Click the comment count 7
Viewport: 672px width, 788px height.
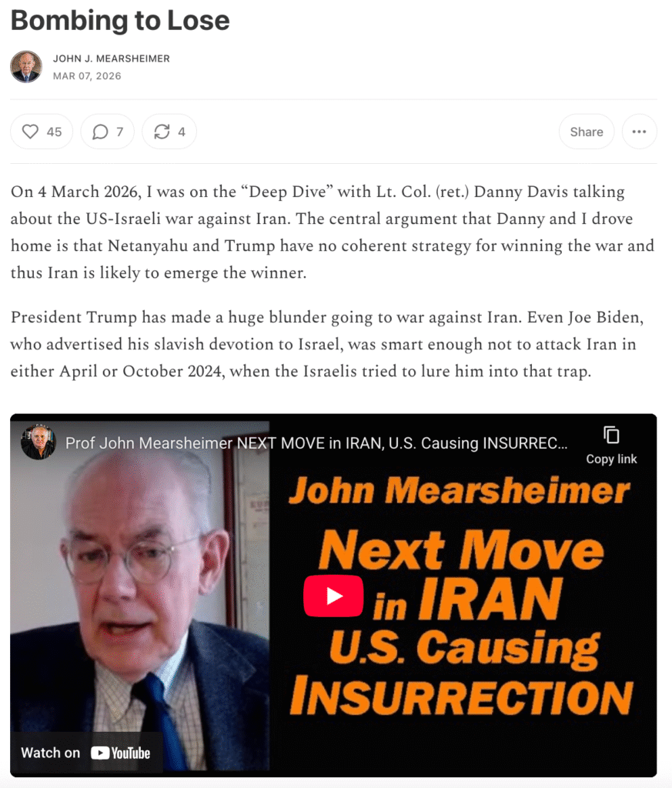pos(119,132)
